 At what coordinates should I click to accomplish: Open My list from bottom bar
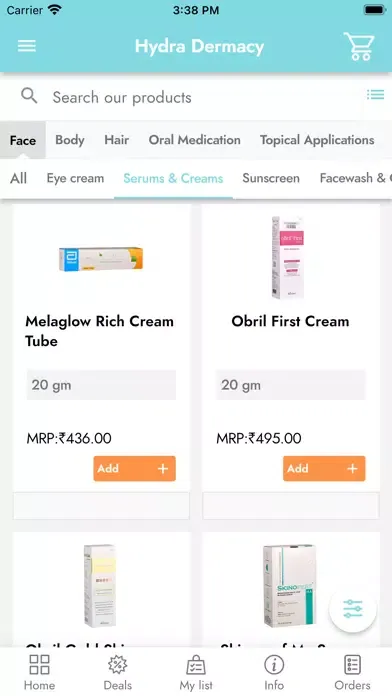coord(196,672)
